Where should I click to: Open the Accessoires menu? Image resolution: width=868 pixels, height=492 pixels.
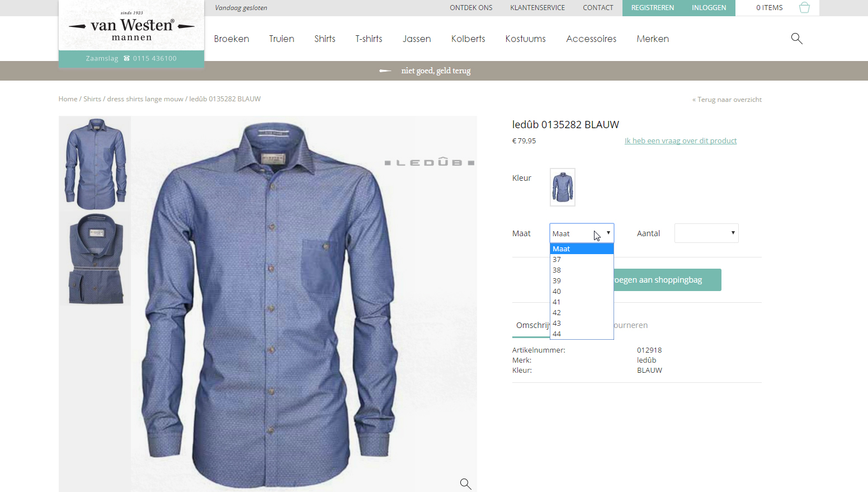(591, 39)
